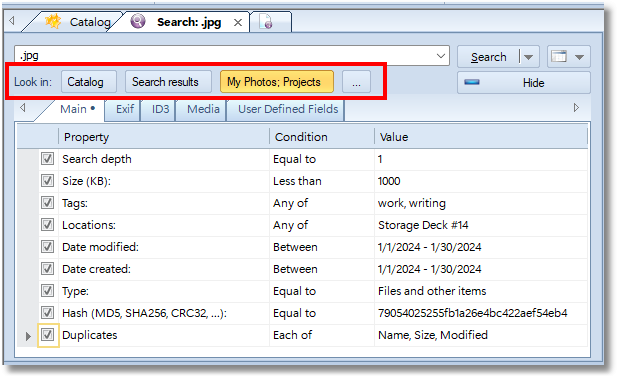Click the Search tab magnifier icon
This screenshot has height=379, width=618.
(x=138, y=21)
